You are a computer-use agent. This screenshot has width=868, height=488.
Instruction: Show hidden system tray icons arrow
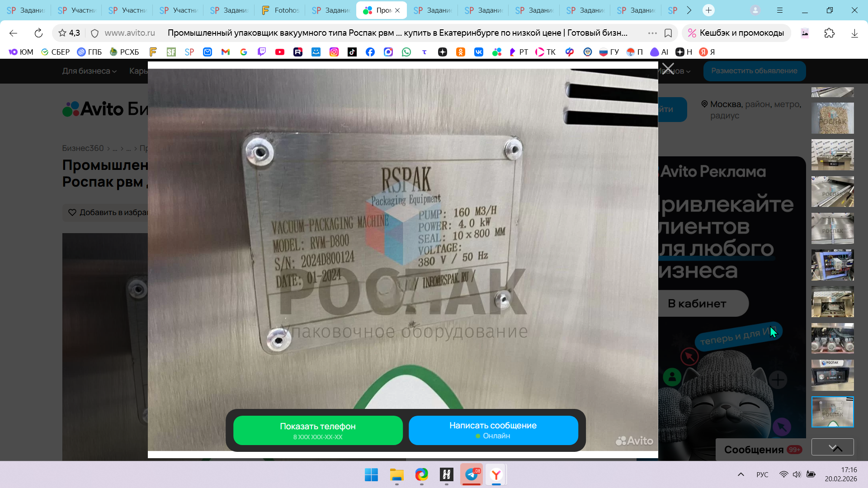[741, 474]
